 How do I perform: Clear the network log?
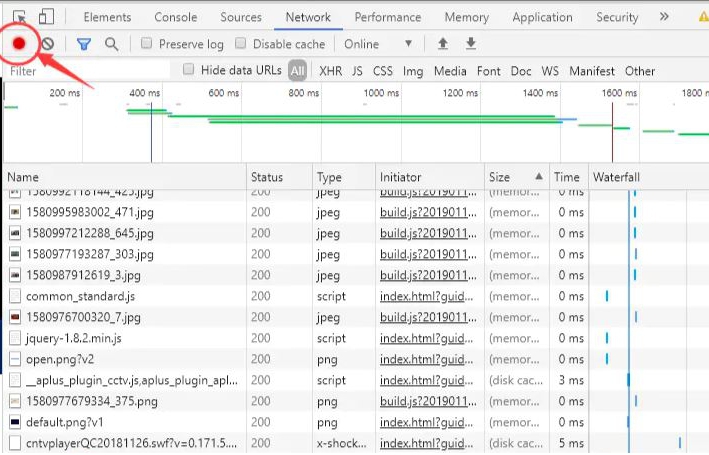point(47,44)
